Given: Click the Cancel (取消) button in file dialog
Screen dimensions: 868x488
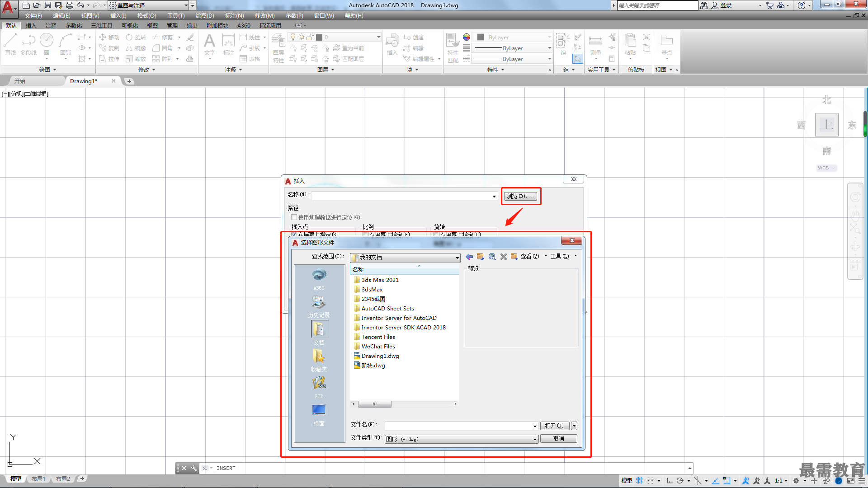Looking at the screenshot, I should coord(559,438).
